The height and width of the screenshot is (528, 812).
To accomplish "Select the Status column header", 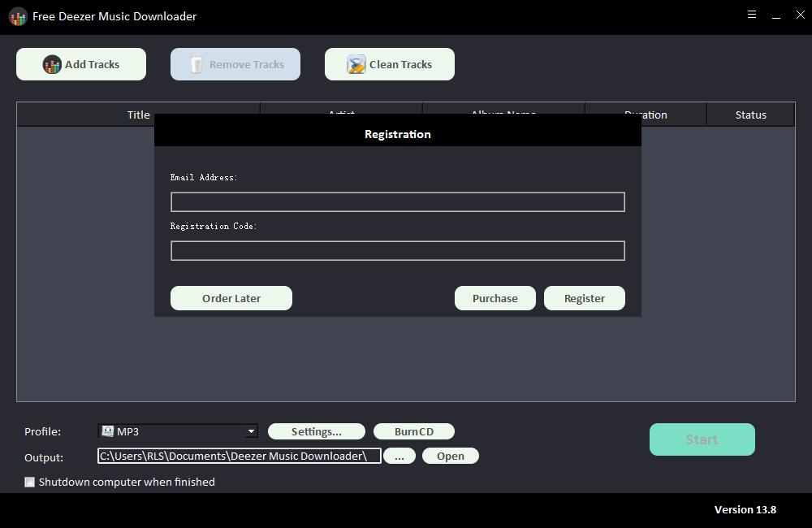I will click(x=750, y=115).
